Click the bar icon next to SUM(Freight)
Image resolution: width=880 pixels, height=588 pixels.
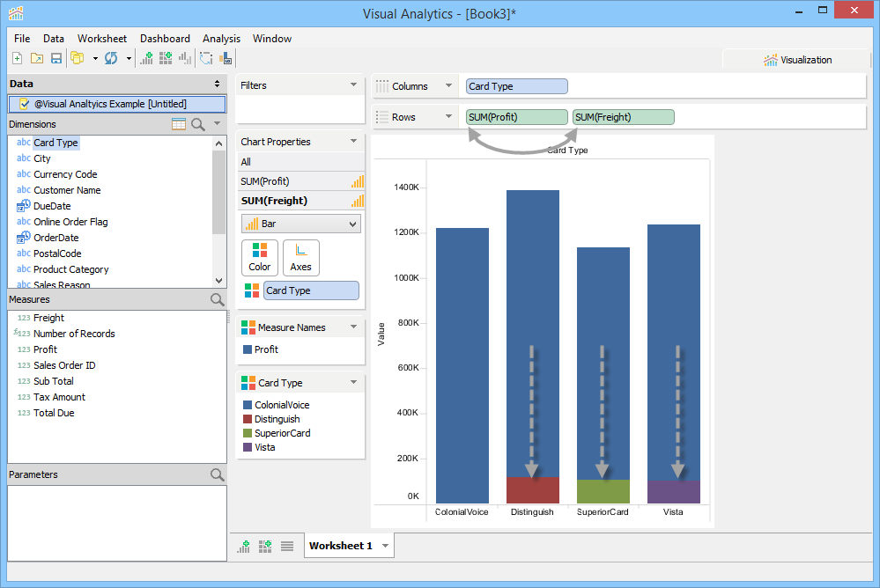click(358, 201)
